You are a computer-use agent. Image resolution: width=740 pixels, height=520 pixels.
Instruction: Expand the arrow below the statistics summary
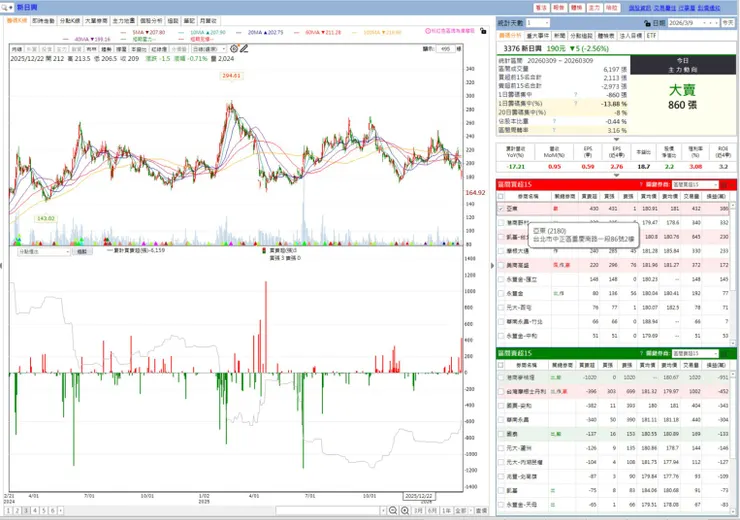coord(616,139)
